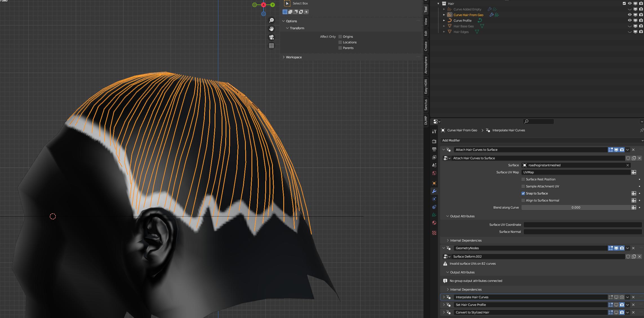Open the Particle properties tab
644x318 pixels.
434,198
